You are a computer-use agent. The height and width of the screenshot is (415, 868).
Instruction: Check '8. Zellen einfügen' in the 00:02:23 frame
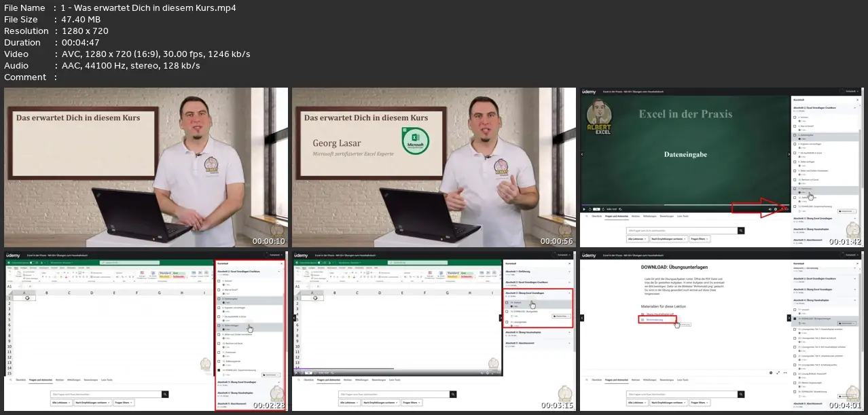pos(219,325)
